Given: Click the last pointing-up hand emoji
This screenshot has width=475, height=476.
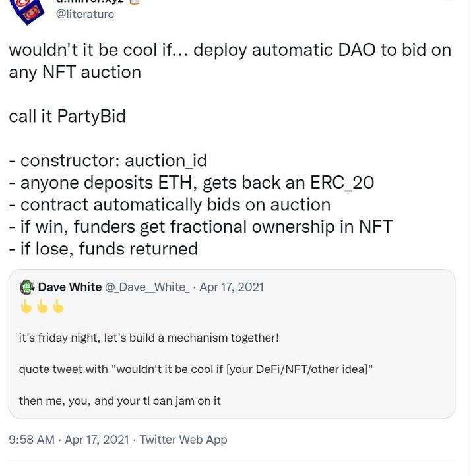Looking at the screenshot, I should (x=58, y=307).
